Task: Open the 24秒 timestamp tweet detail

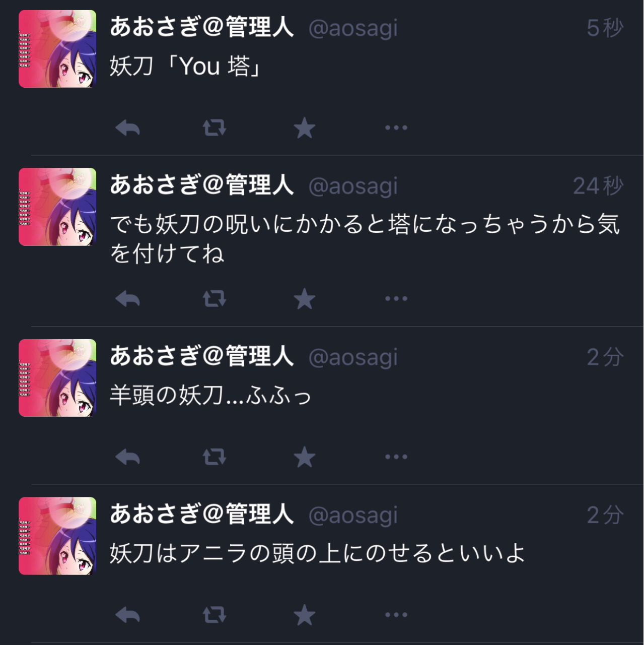Action: click(x=598, y=185)
